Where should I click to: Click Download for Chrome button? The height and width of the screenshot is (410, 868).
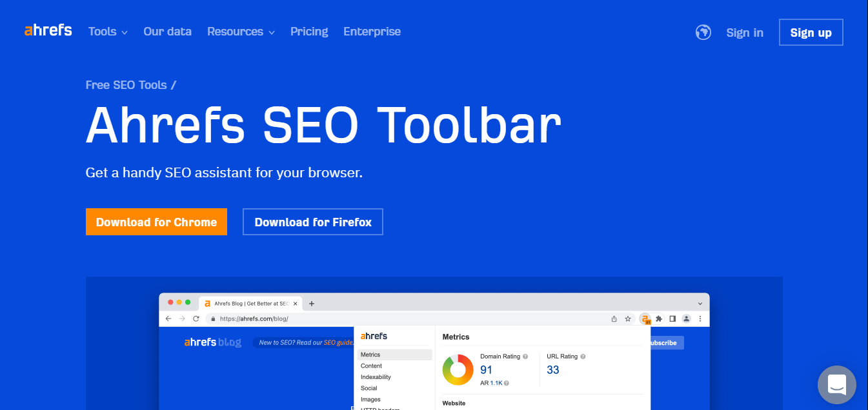pos(156,222)
